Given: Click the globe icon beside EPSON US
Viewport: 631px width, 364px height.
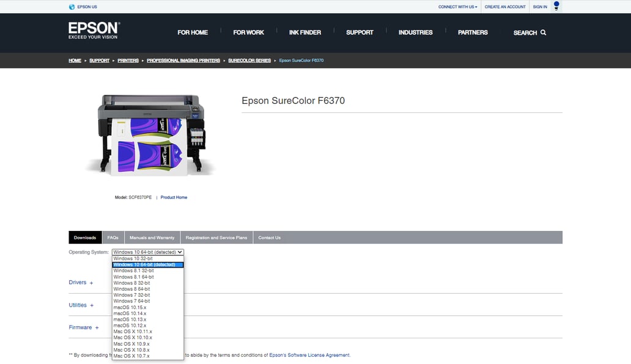Looking at the screenshot, I should click(72, 6).
